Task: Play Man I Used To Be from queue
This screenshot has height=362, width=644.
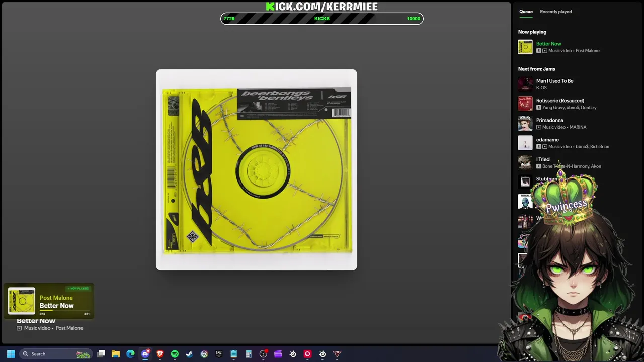Action: coord(554,81)
